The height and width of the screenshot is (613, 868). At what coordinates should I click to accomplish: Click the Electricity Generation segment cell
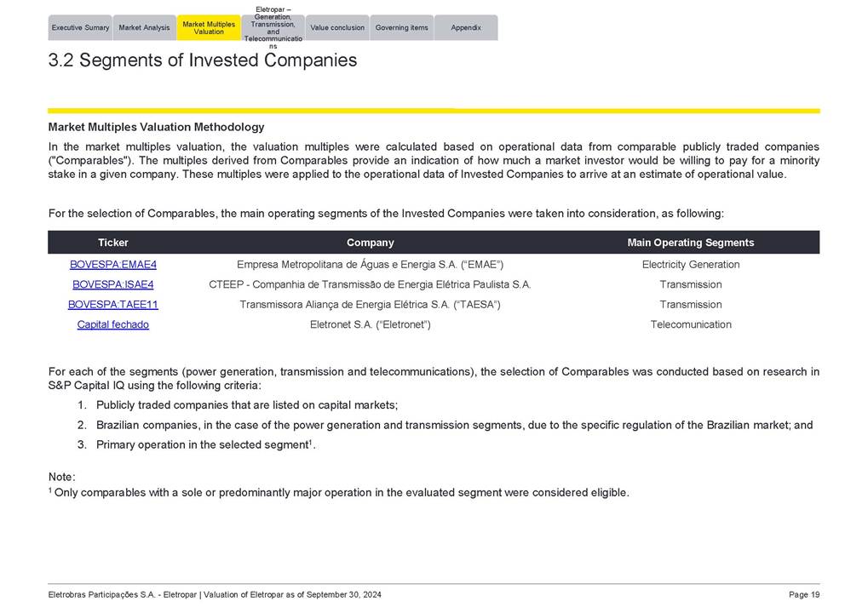point(690,265)
